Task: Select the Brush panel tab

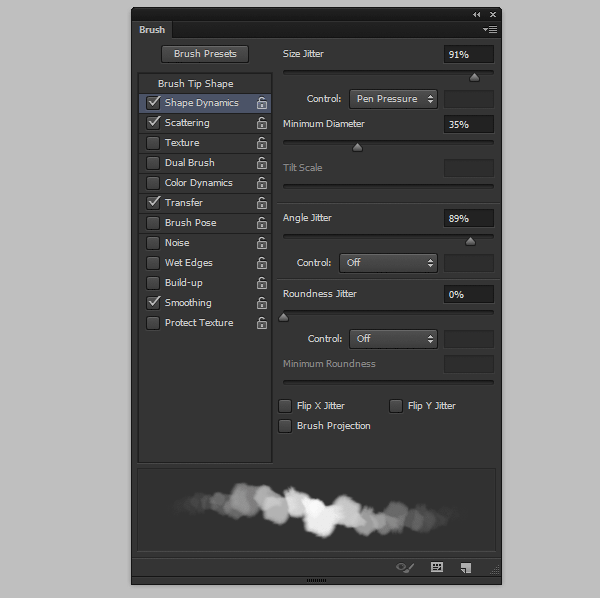Action: pyautogui.click(x=152, y=30)
